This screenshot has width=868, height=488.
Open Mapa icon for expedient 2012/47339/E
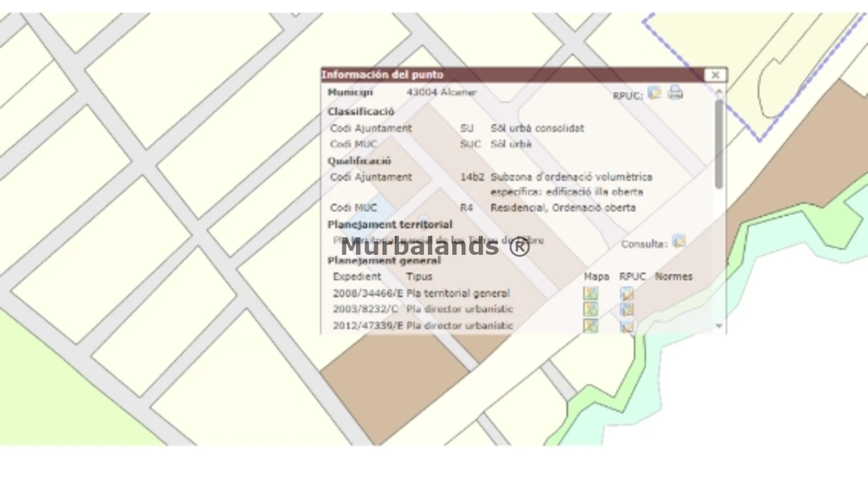[x=591, y=326]
